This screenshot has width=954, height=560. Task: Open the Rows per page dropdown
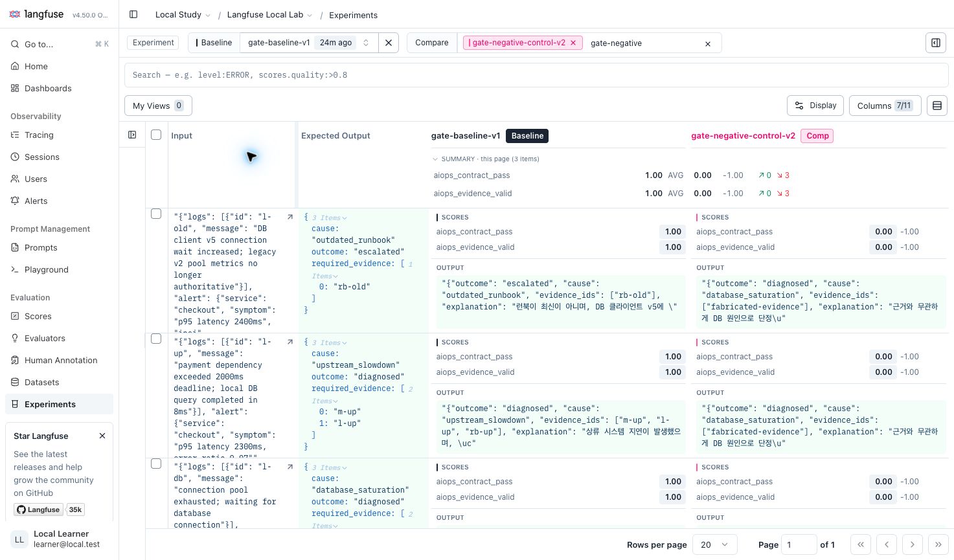[715, 544]
